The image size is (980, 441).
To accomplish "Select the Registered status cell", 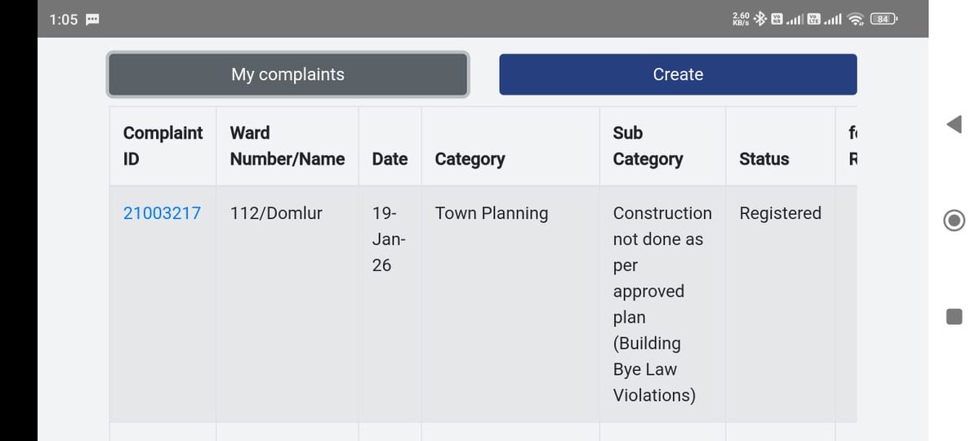I will tap(780, 304).
